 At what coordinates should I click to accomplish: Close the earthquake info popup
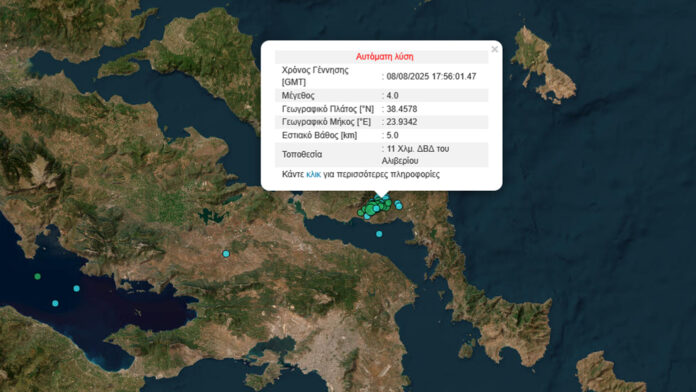pyautogui.click(x=494, y=49)
